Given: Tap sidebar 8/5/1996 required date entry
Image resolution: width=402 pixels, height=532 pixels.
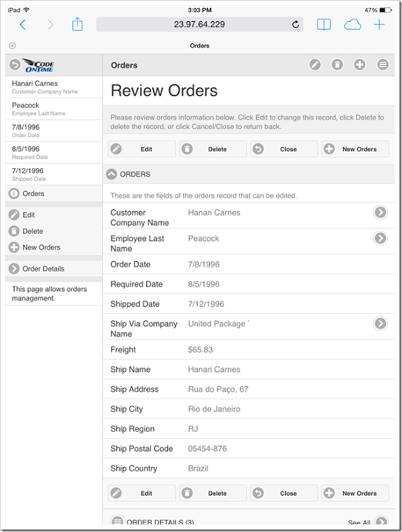Looking at the screenshot, I should tap(54, 152).
